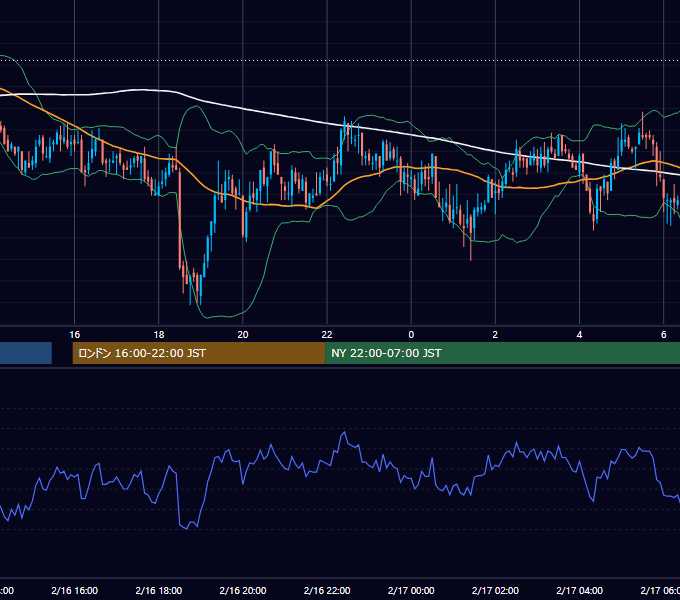
Task: Select the ロンドン 16:00-22:00 JST session bar
Action: tap(199, 353)
